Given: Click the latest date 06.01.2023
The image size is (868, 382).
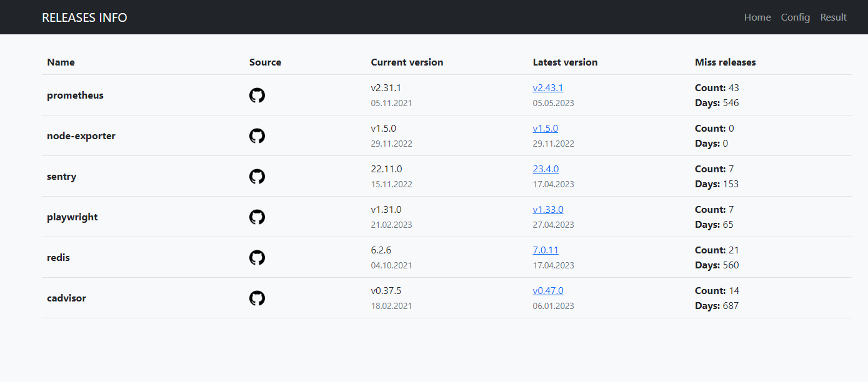Looking at the screenshot, I should click(x=554, y=306).
